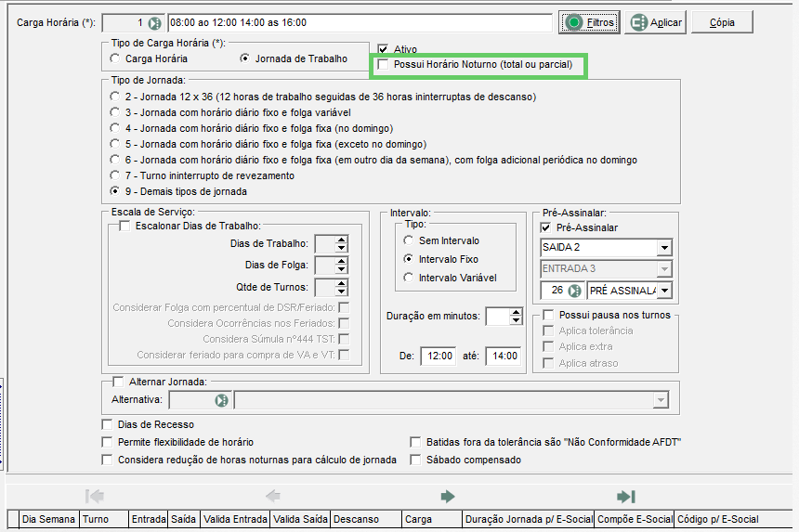
Task: Select 9 - Demais tipos de jornada
Action: coord(115,191)
